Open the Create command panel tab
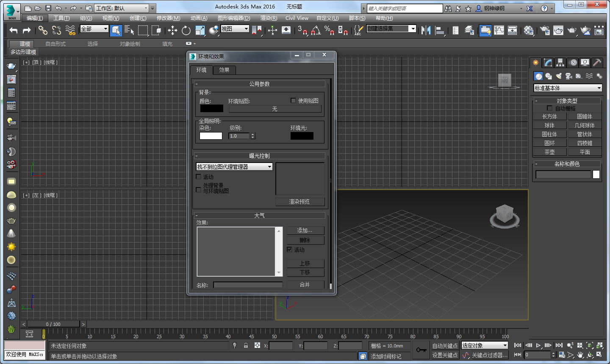610x364 pixels. [536, 63]
